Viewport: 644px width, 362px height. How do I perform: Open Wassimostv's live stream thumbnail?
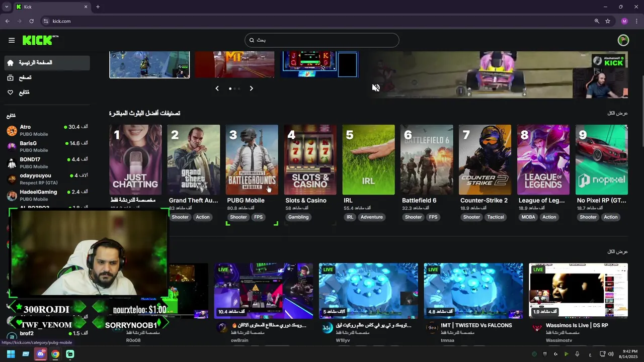(578, 291)
